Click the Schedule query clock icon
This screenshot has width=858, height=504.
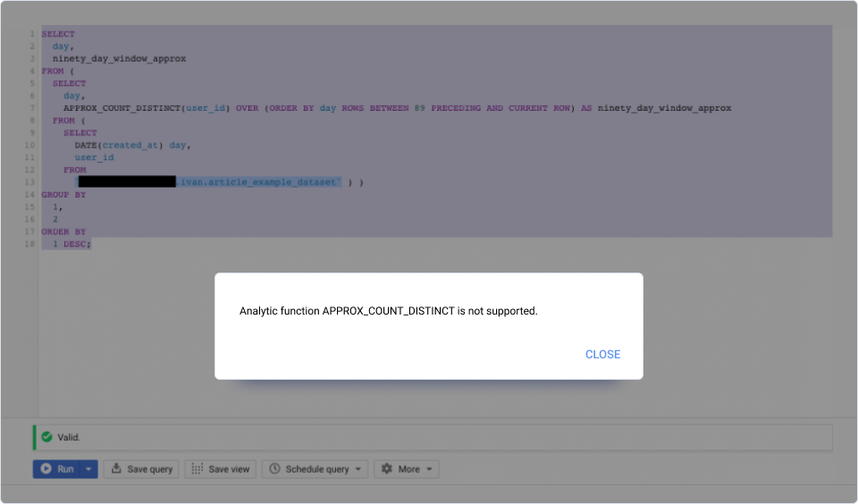click(x=275, y=469)
